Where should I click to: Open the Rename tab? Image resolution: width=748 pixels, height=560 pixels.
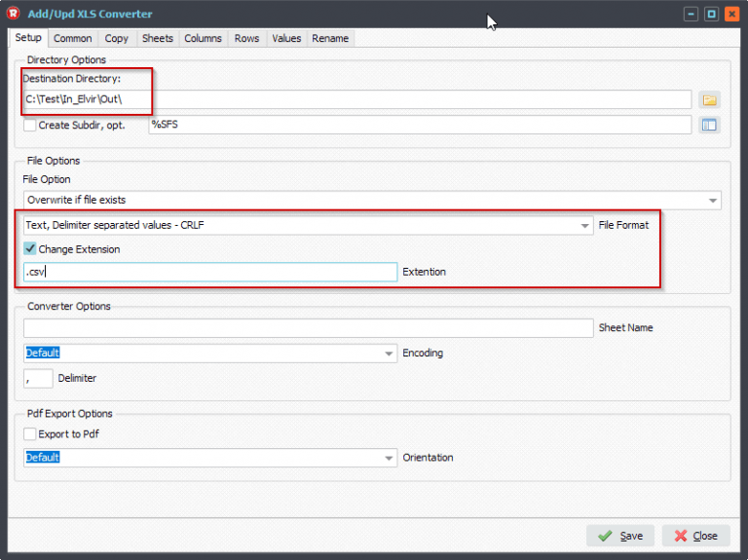[330, 39]
